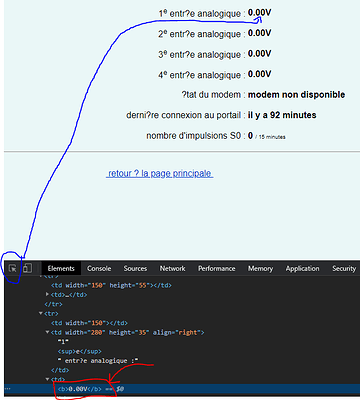360x400 pixels.
Task: Select the sup element in DOM tree
Action: point(79,351)
